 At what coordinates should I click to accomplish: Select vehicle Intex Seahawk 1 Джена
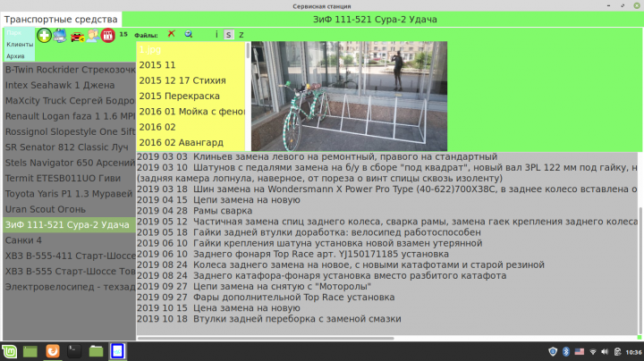click(x=70, y=85)
